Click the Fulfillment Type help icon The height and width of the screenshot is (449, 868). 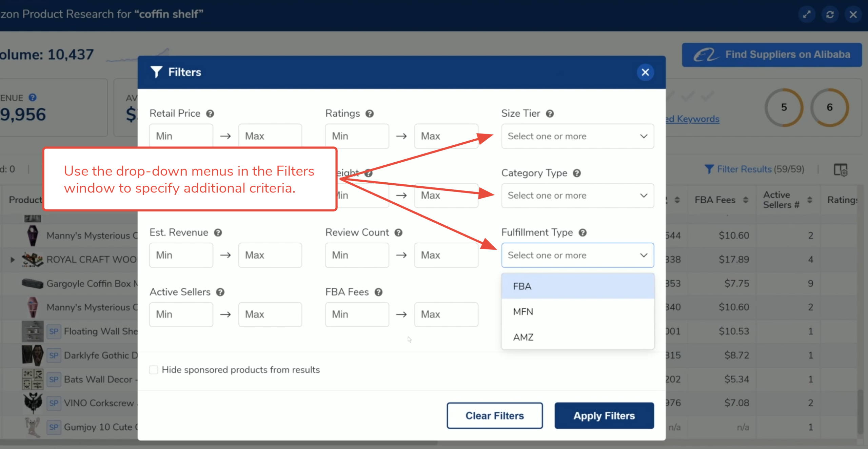point(583,233)
